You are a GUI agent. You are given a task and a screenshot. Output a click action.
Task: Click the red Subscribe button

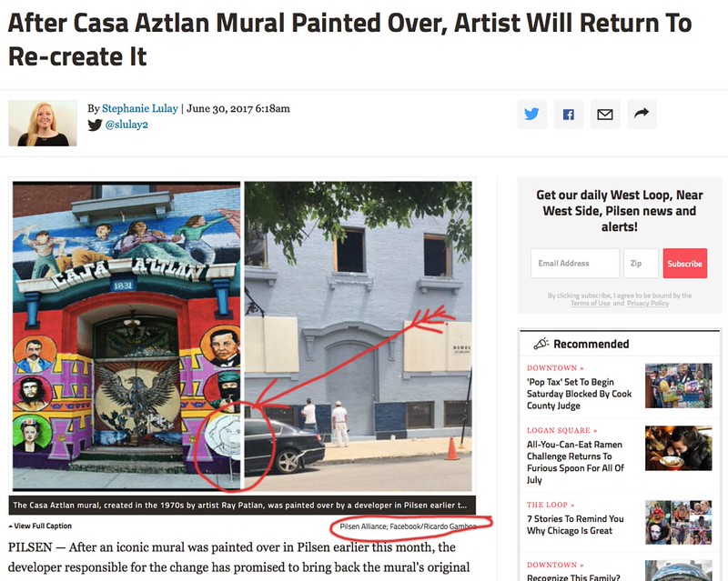coord(685,263)
